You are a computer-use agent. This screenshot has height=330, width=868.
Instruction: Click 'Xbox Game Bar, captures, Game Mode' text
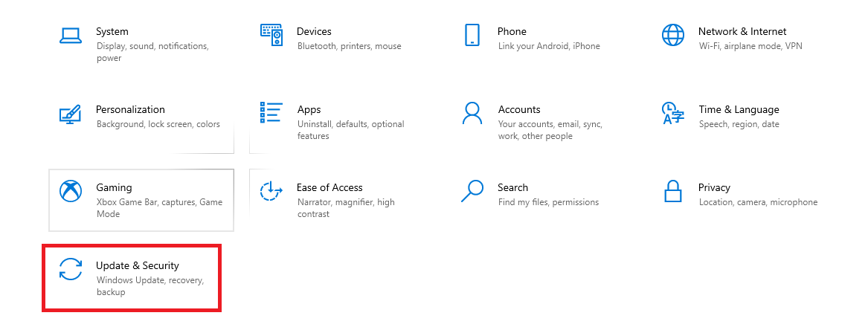[159, 208]
